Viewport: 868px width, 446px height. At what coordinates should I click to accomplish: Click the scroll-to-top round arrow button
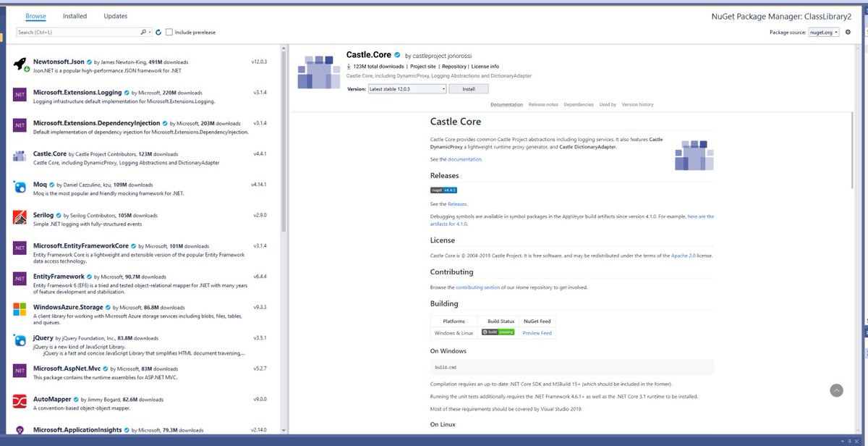coord(836,390)
